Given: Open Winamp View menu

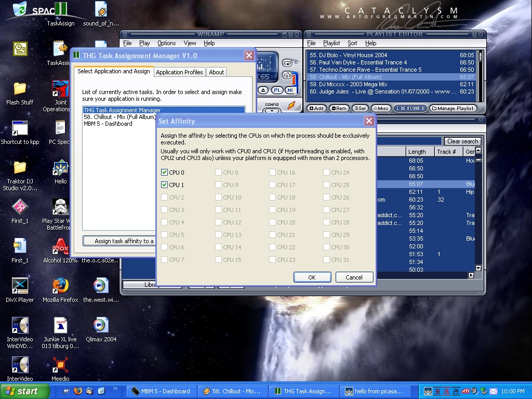Looking at the screenshot, I should (190, 43).
